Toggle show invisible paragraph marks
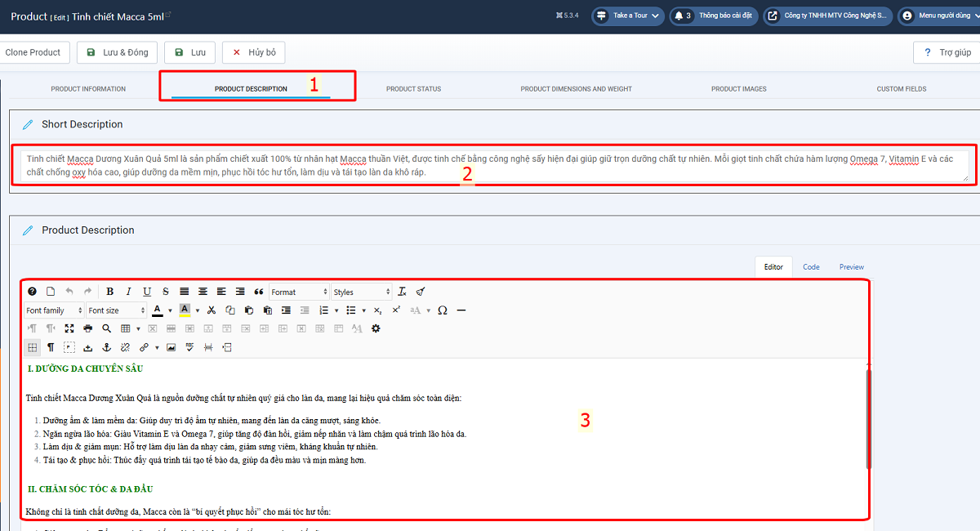The image size is (980, 531). coord(51,347)
